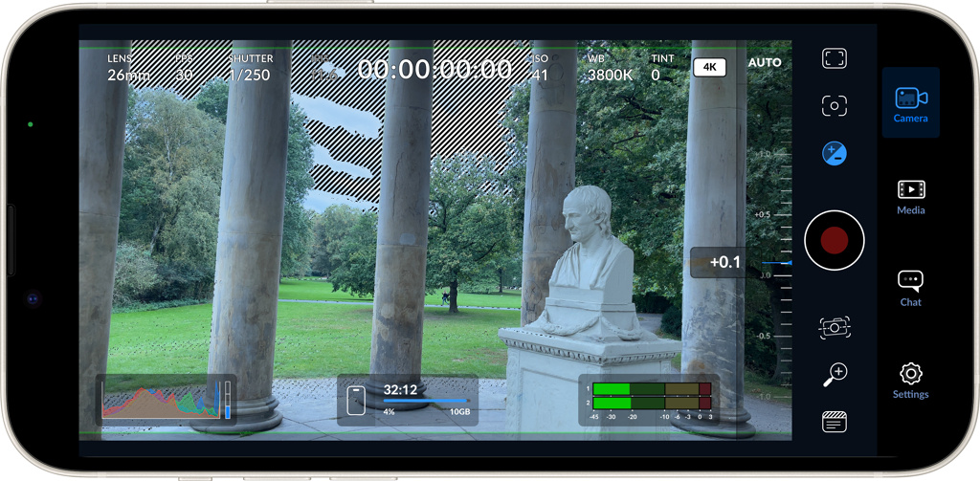Tap the 32:12 remaining record time

click(400, 390)
